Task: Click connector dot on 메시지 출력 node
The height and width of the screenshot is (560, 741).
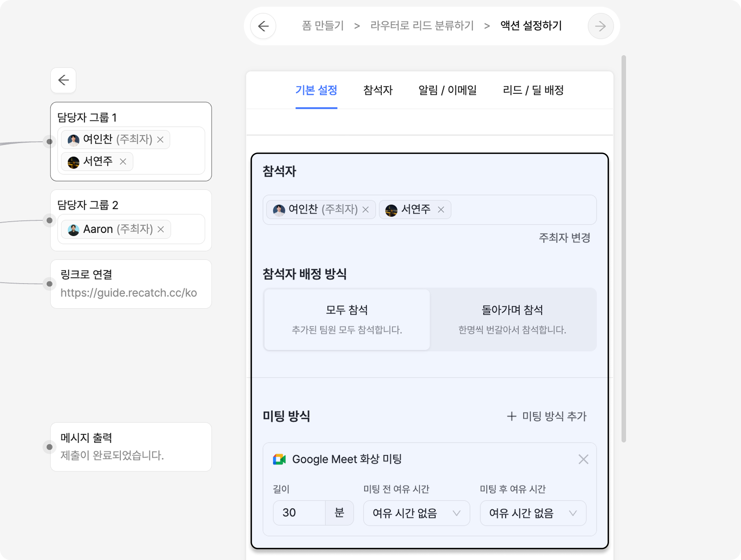Action: coord(50,447)
